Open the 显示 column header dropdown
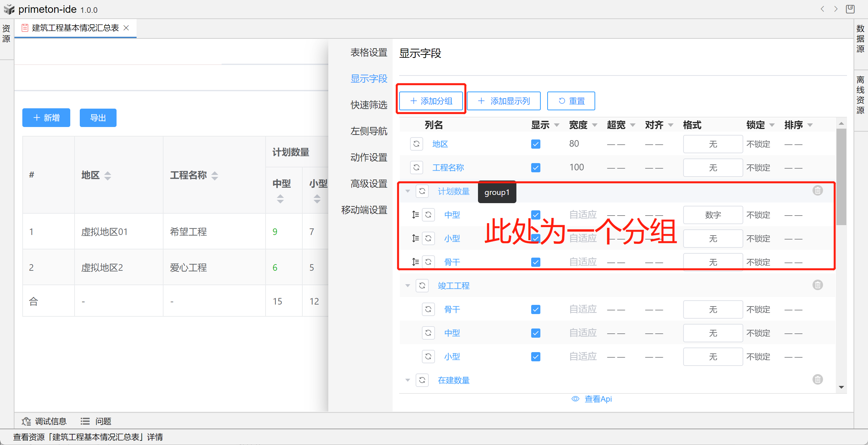The height and width of the screenshot is (445, 868). (x=557, y=125)
